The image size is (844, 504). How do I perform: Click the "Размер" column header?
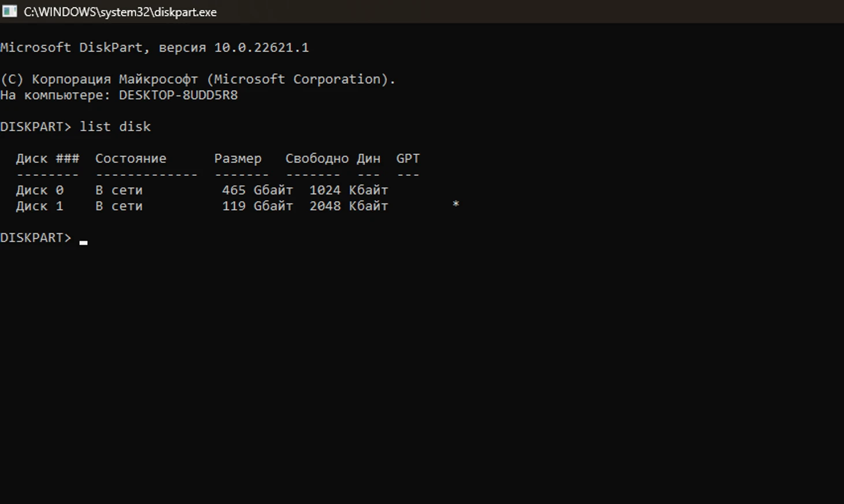(x=238, y=158)
